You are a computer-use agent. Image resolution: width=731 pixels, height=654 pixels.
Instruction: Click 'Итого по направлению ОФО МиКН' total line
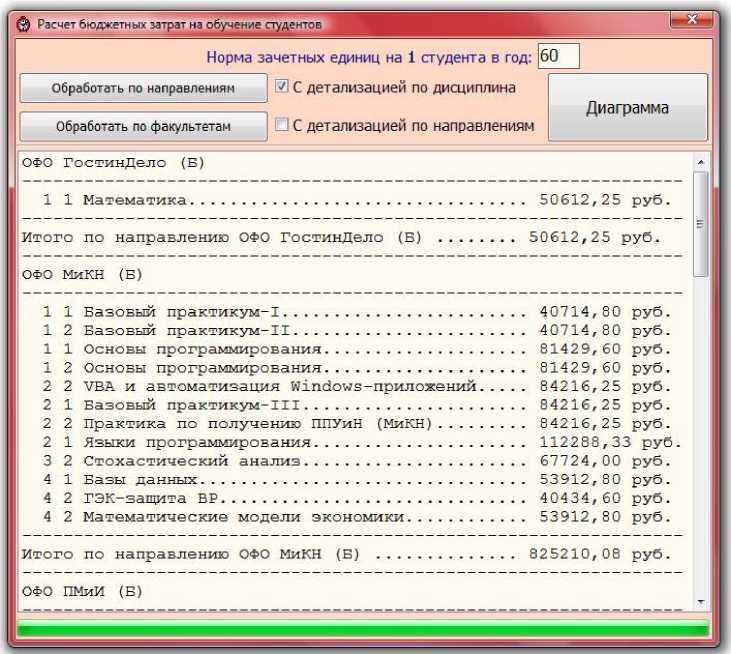(x=346, y=554)
